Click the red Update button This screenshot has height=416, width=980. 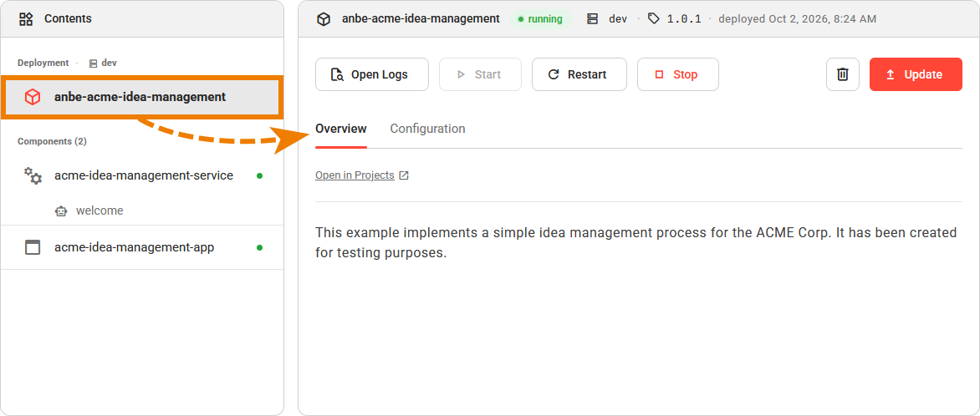click(916, 74)
